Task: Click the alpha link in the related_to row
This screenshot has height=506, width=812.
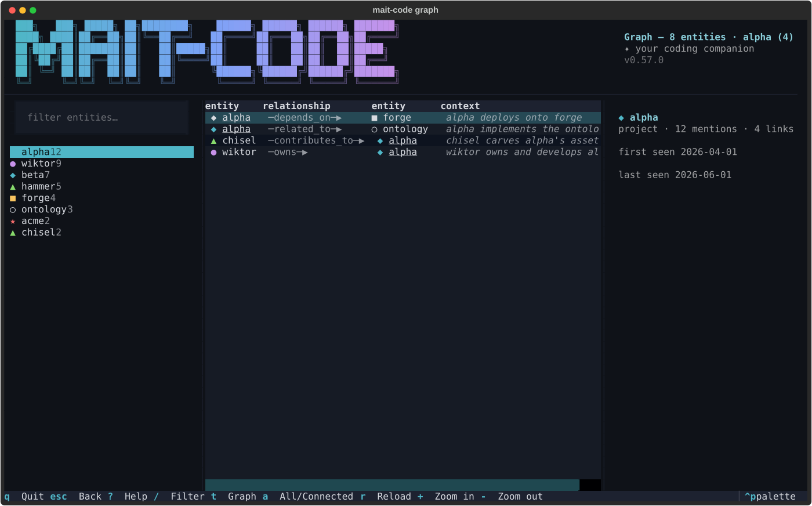Action: [x=236, y=129]
